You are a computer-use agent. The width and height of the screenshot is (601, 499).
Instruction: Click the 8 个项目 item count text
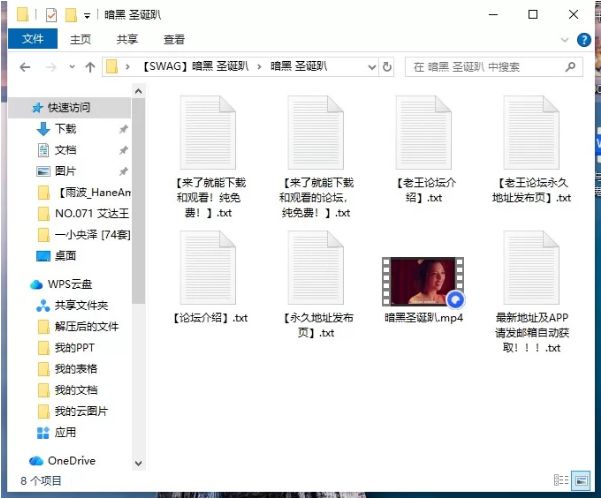click(41, 481)
